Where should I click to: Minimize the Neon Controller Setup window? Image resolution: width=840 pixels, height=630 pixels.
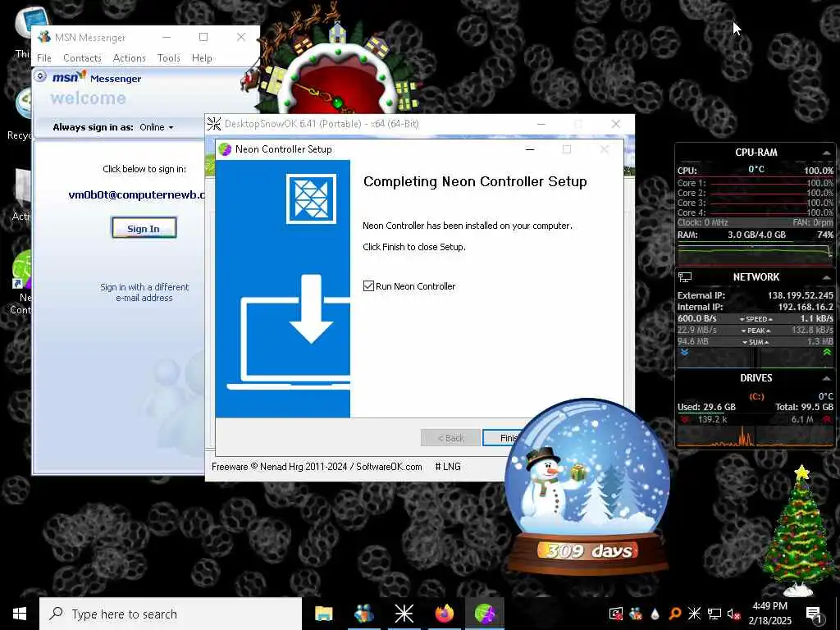point(530,149)
